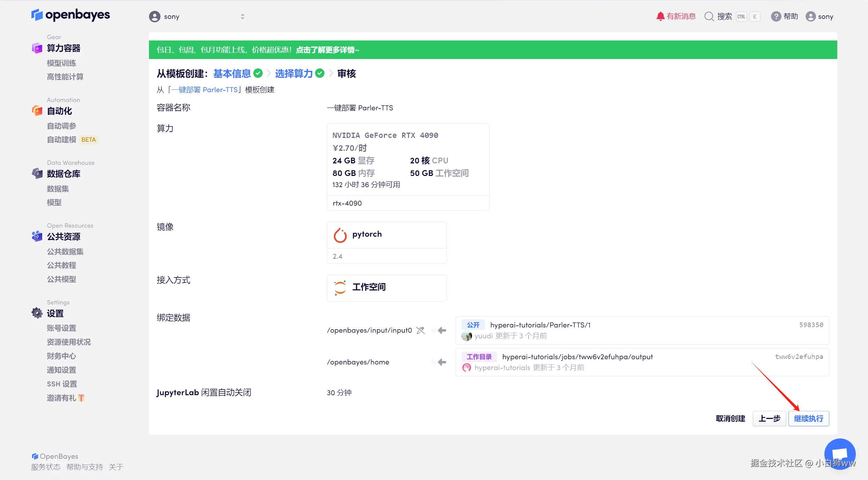Open 模型训练 in sidebar

pos(61,63)
